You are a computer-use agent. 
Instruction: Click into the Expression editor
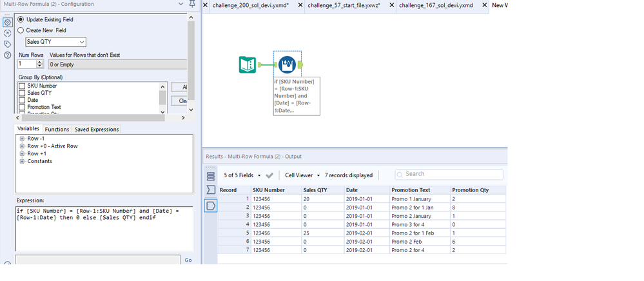point(104,228)
